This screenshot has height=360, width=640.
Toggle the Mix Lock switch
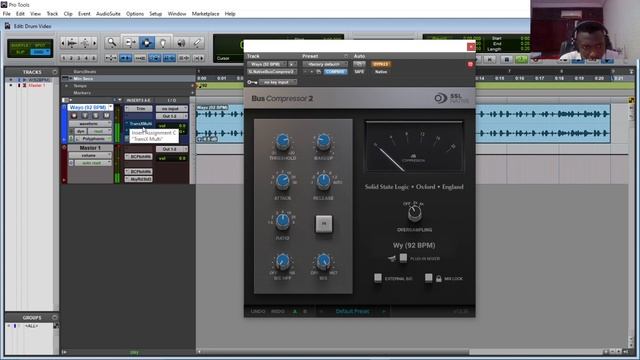428,278
